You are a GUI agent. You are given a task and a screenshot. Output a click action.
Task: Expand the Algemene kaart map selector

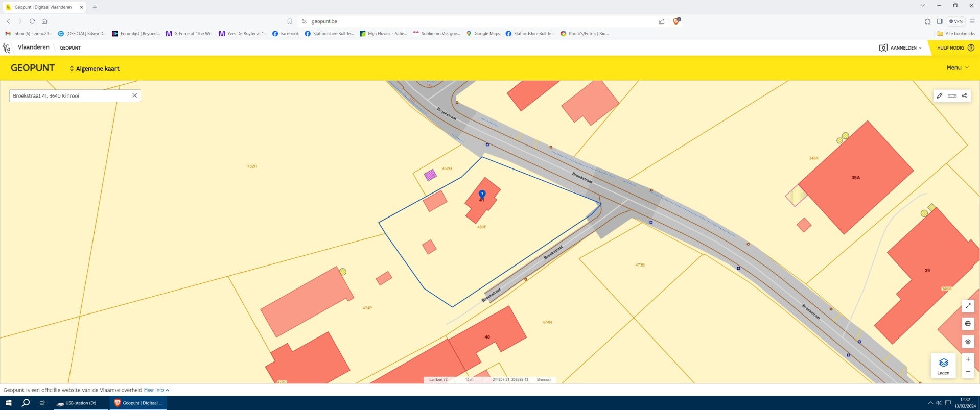95,69
